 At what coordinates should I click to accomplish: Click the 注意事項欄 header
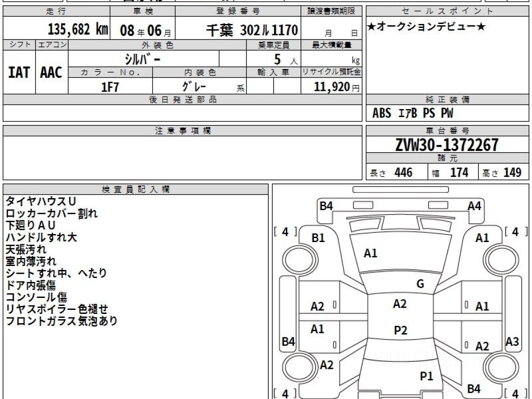click(183, 131)
